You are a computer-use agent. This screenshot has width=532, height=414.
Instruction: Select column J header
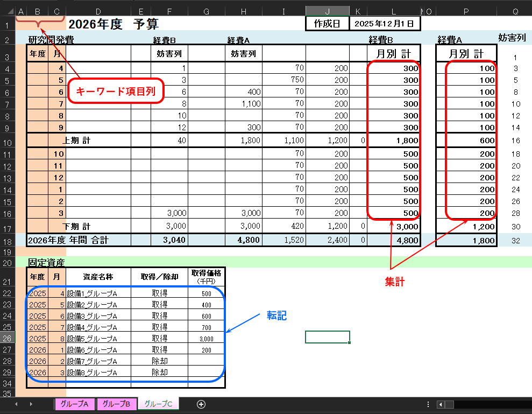(328, 11)
